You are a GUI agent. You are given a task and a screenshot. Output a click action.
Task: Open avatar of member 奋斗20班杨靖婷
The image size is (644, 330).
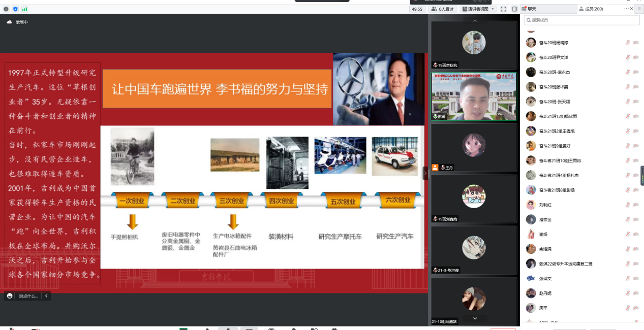[531, 43]
